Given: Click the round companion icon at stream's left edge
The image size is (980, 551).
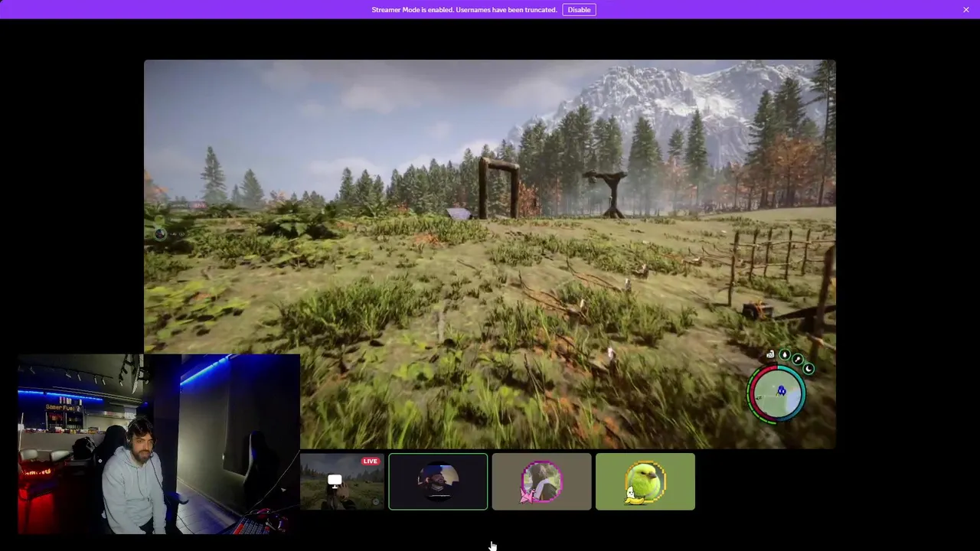Looking at the screenshot, I should (x=160, y=233).
